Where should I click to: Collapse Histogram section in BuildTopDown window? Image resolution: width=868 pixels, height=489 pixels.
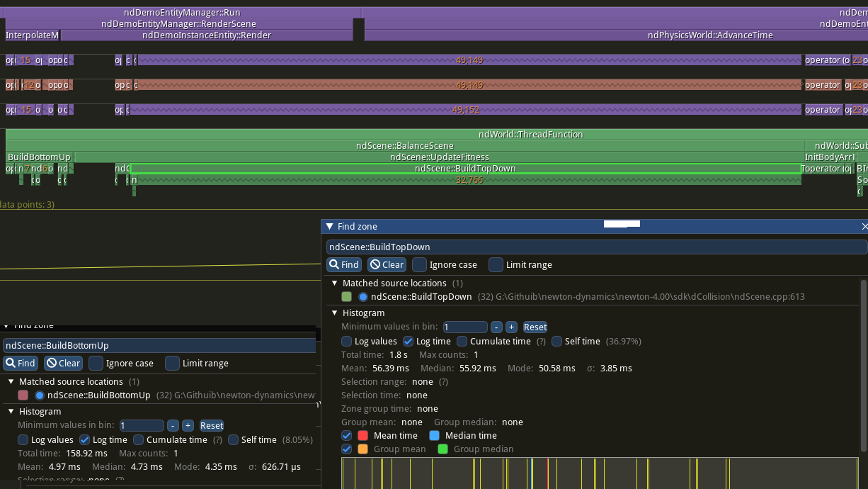[x=333, y=313]
